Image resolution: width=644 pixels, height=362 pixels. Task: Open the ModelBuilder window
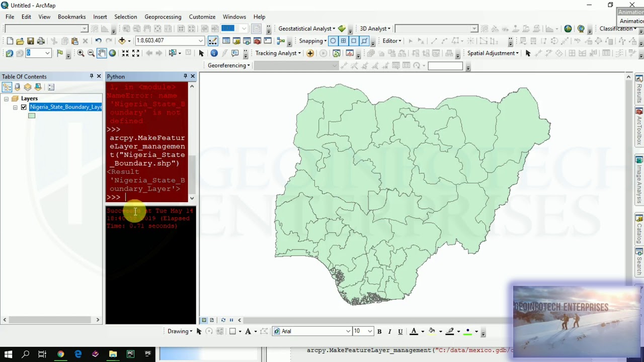pos(281,41)
